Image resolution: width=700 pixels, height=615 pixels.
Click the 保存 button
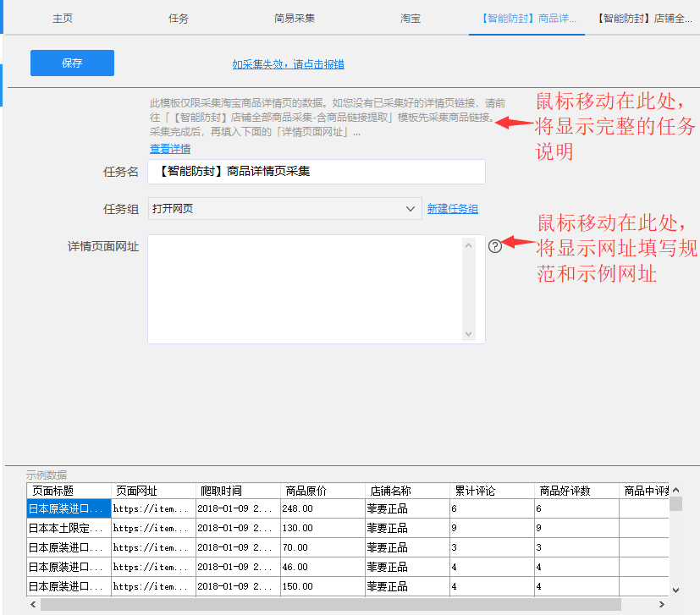coord(72,63)
